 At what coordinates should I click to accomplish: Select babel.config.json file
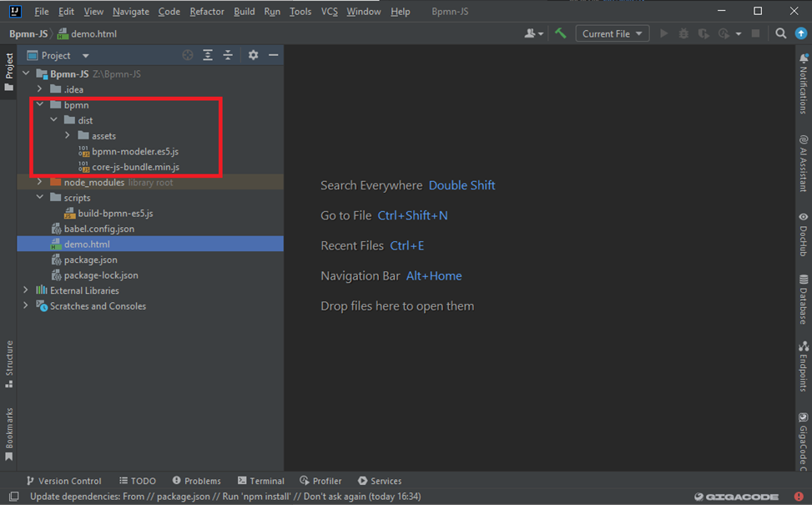click(99, 229)
